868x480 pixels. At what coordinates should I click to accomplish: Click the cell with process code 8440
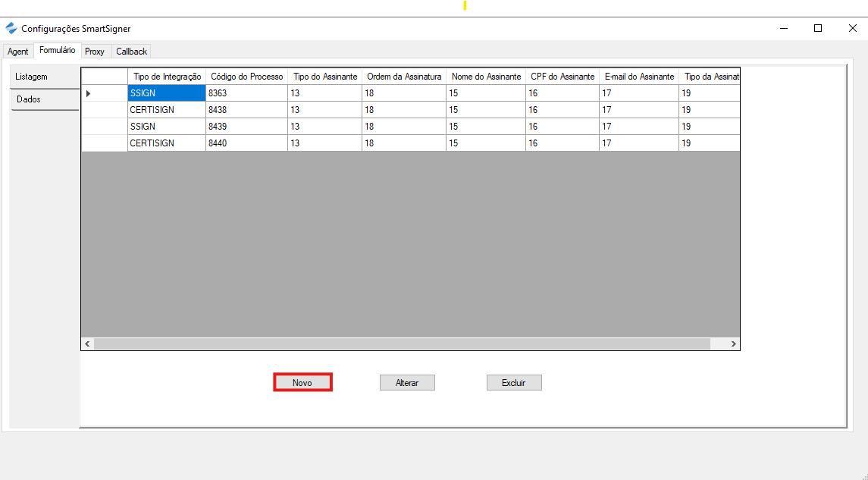tap(246, 143)
